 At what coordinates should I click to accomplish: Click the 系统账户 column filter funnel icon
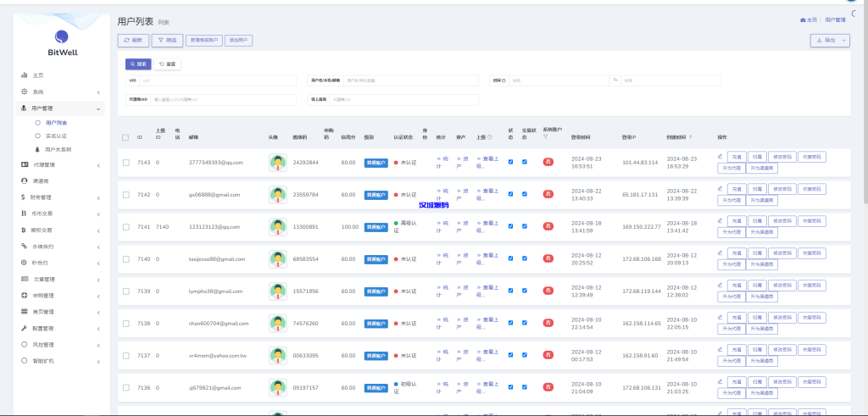tap(545, 136)
